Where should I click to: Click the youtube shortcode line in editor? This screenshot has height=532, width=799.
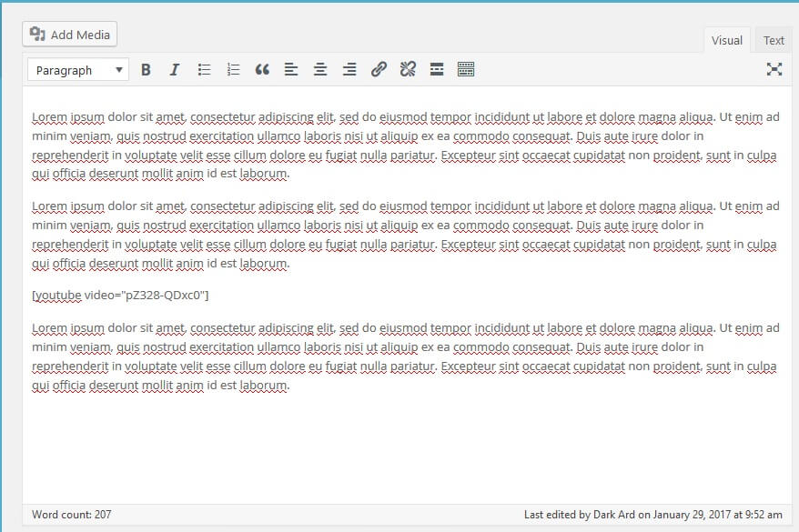[121, 296]
